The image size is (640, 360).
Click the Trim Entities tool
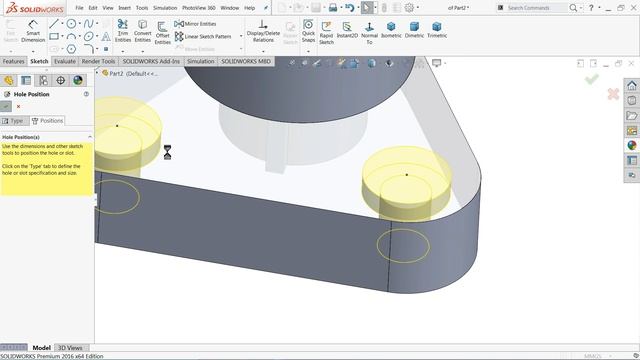coord(122,31)
